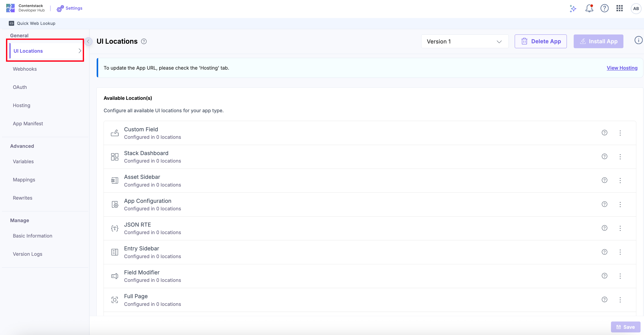Image resolution: width=644 pixels, height=335 pixels.
Task: Click the Delete App button
Action: [540, 42]
